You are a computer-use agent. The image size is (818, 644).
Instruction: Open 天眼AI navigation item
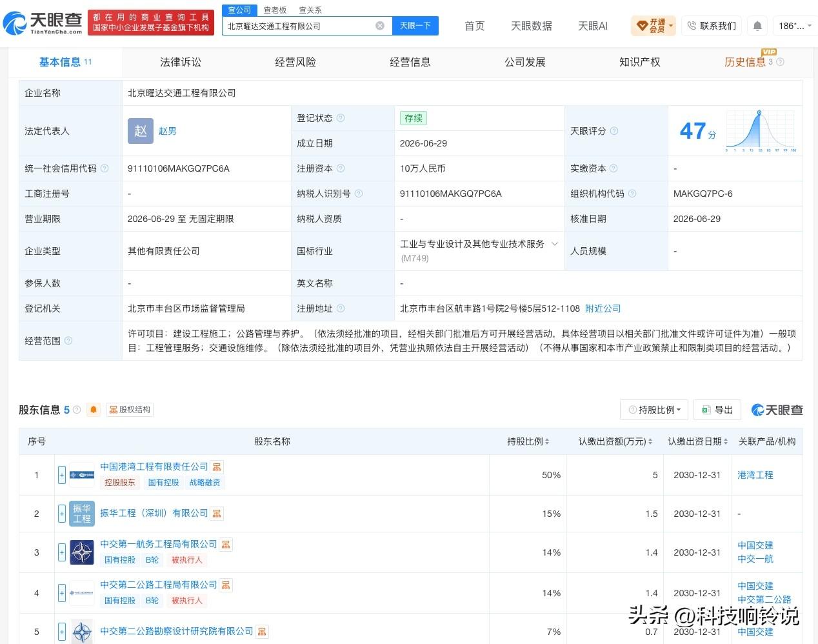coord(593,26)
